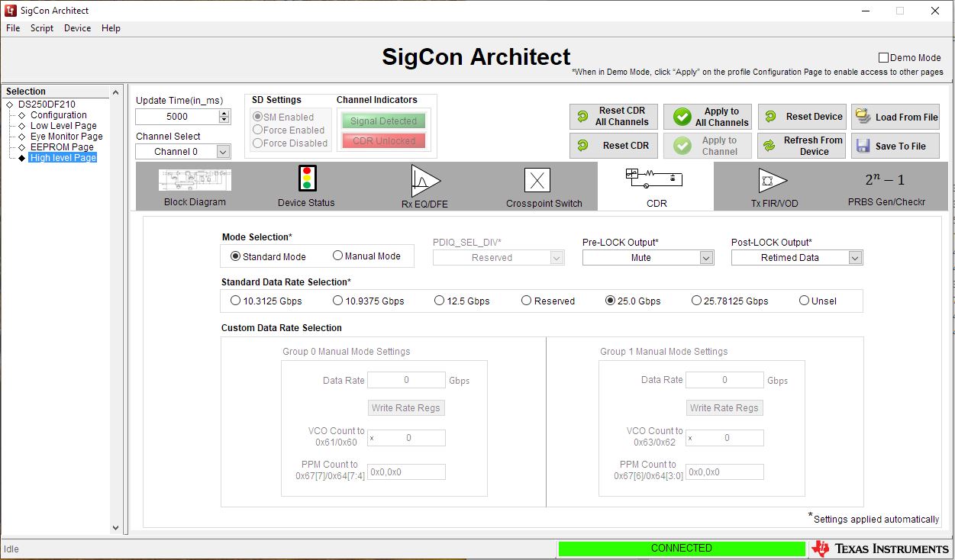Click the Reset CDR button
Viewport: 955px width, 560px height.
tap(613, 146)
